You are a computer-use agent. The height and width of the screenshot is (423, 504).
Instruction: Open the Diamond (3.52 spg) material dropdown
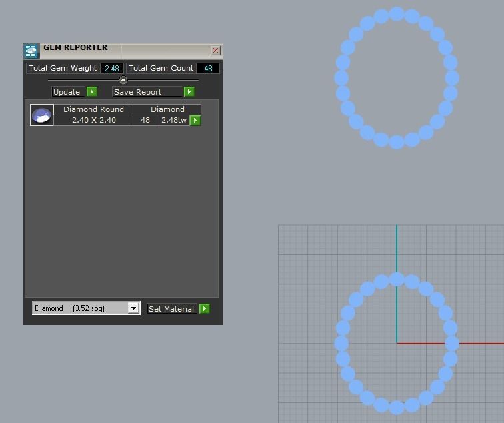[133, 308]
